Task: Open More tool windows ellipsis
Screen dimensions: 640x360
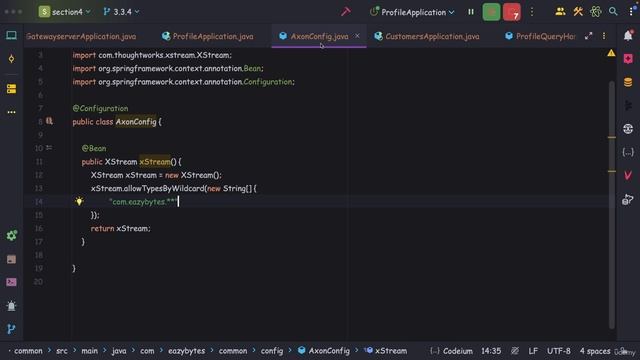Action: 11,112
